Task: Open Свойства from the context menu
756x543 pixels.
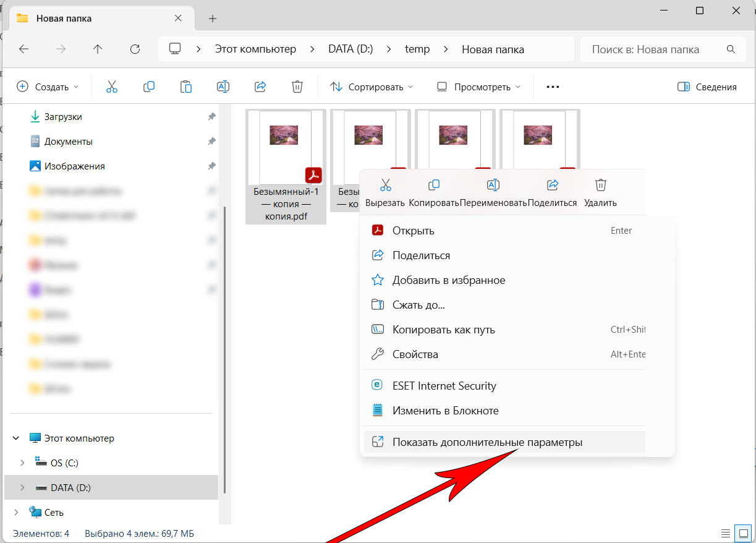Action: tap(504, 354)
